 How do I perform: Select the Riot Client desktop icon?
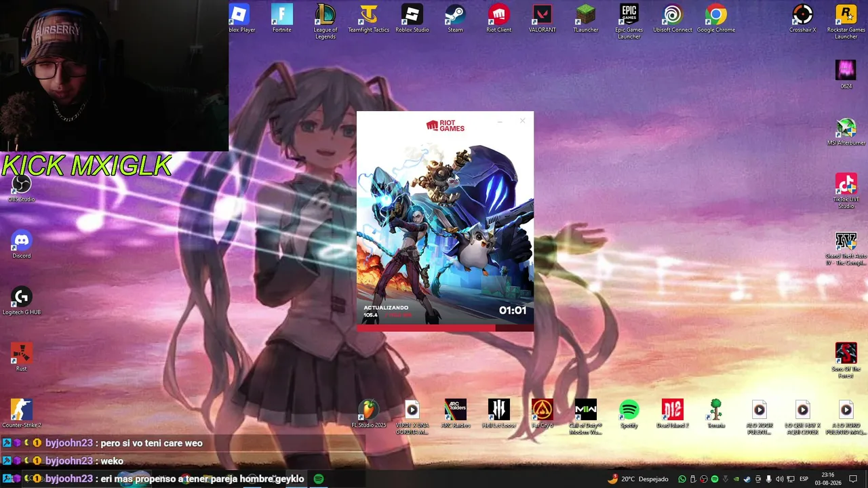click(498, 18)
